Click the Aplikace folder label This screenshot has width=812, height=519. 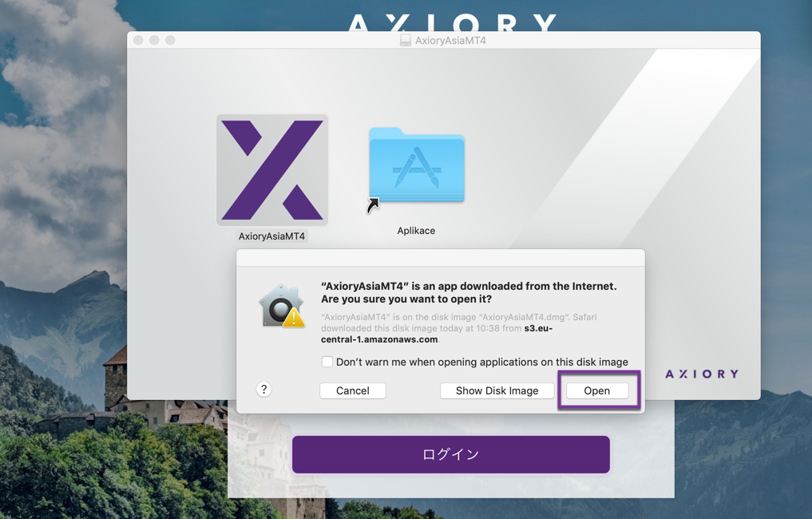click(x=416, y=231)
